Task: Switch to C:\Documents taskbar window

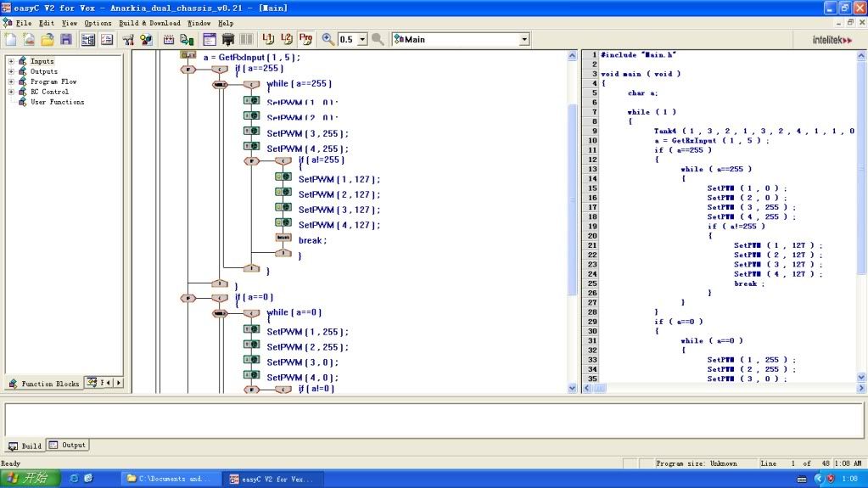Action: pos(171,479)
